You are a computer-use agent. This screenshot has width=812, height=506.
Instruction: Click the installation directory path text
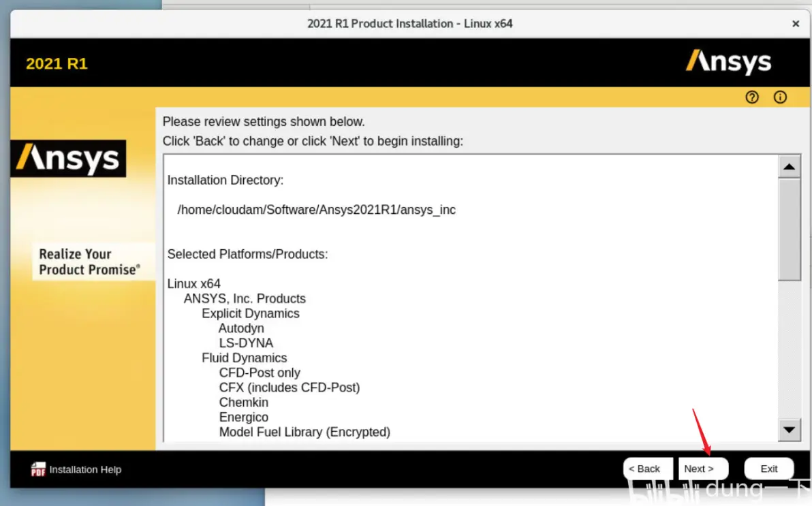(x=316, y=210)
